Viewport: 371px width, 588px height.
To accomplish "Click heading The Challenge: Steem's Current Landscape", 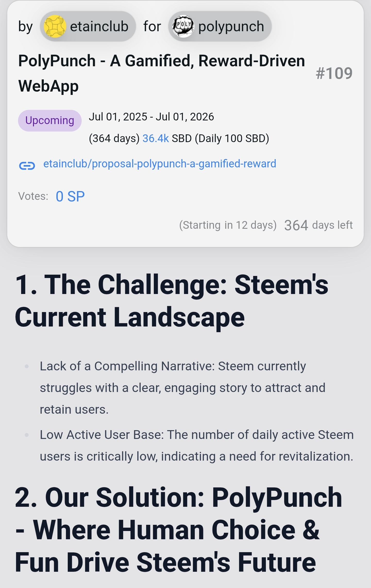I will point(171,301).
